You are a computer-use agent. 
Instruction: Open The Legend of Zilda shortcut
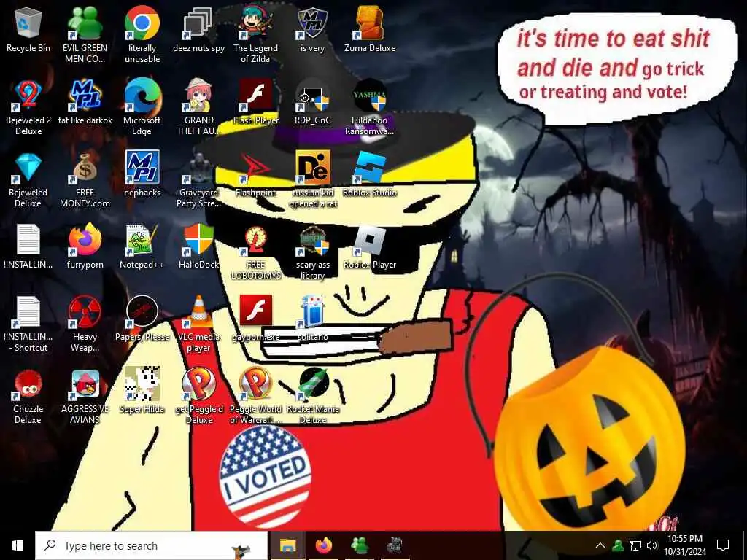click(256, 34)
